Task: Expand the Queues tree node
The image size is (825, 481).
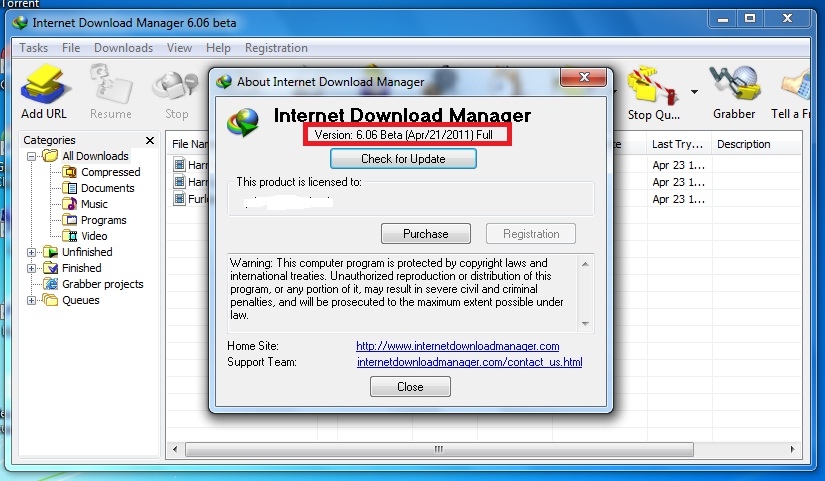Action: [x=32, y=300]
